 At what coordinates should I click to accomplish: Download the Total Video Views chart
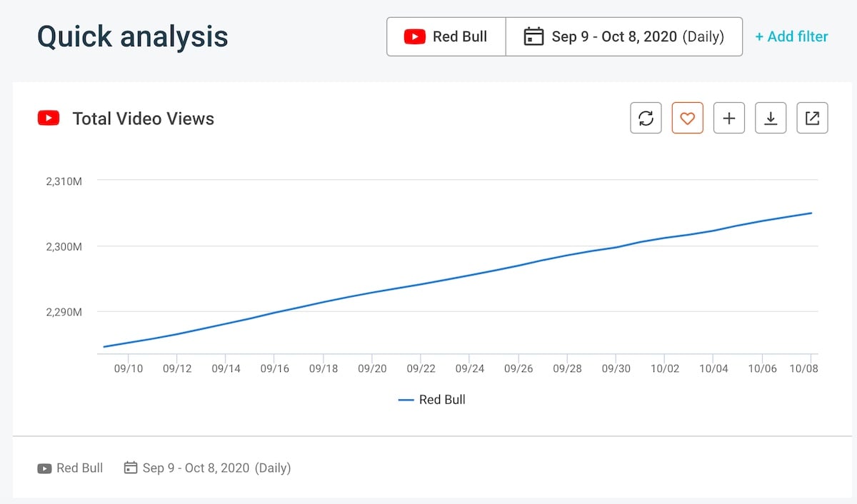pyautogui.click(x=770, y=119)
